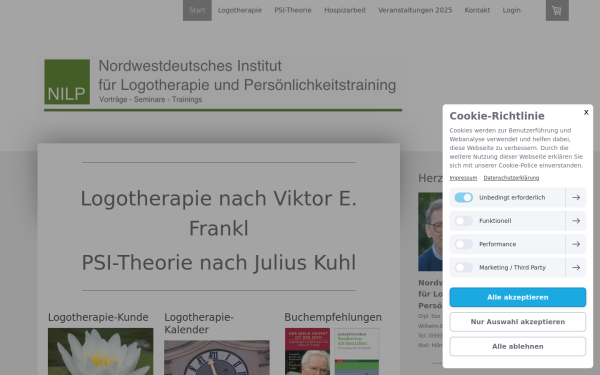Open the Hospizarbeit menu item
Image resolution: width=600 pixels, height=375 pixels.
click(x=345, y=10)
